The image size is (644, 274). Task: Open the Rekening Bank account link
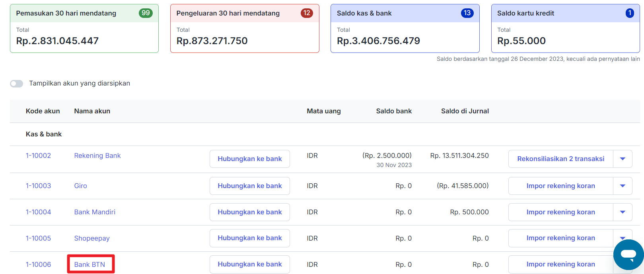97,156
